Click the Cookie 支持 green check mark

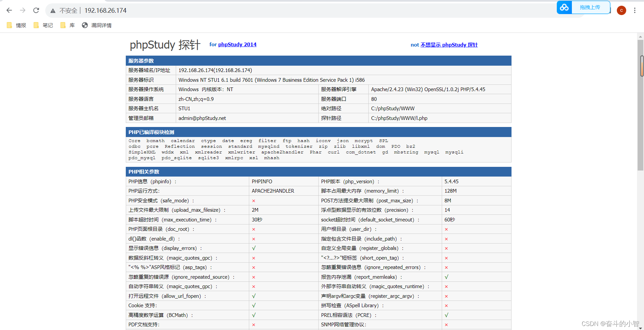(254, 306)
